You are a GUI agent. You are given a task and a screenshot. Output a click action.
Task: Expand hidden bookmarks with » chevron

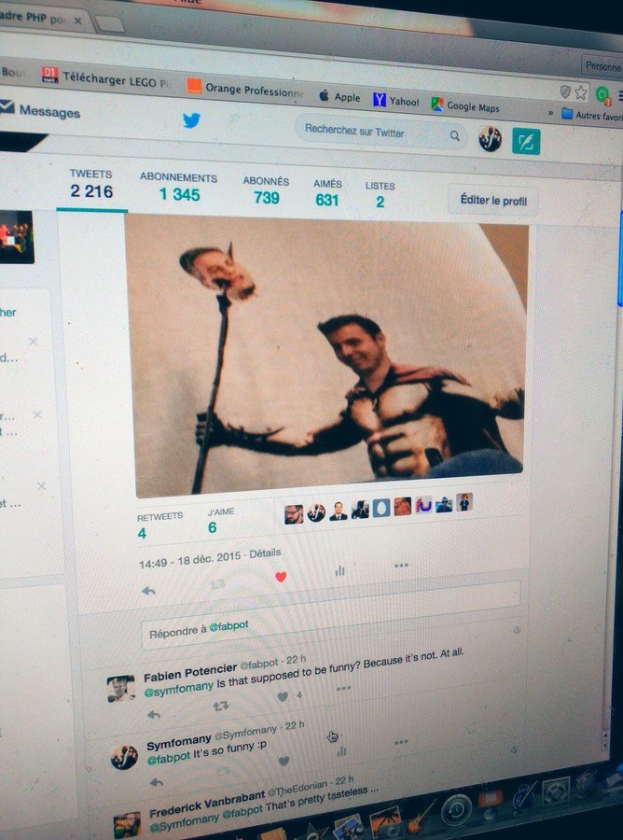(550, 113)
